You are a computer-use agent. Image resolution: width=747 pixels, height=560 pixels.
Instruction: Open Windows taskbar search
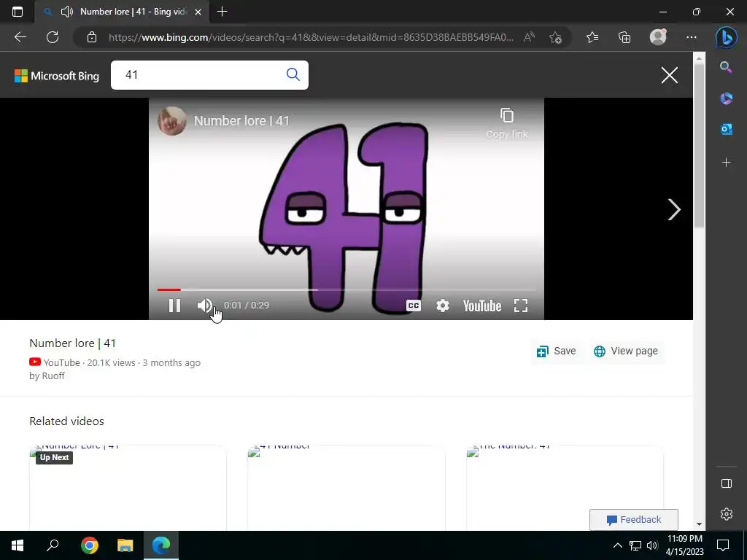pos(53,545)
